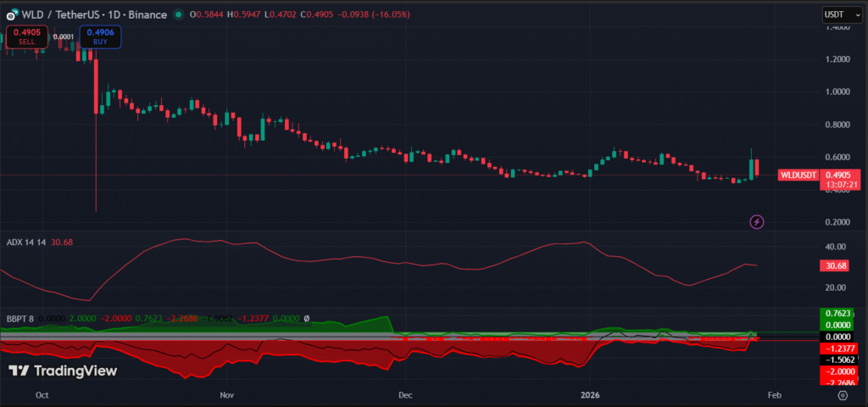Open the USDT currency dropdown
The height and width of the screenshot is (407, 868).
(x=843, y=15)
